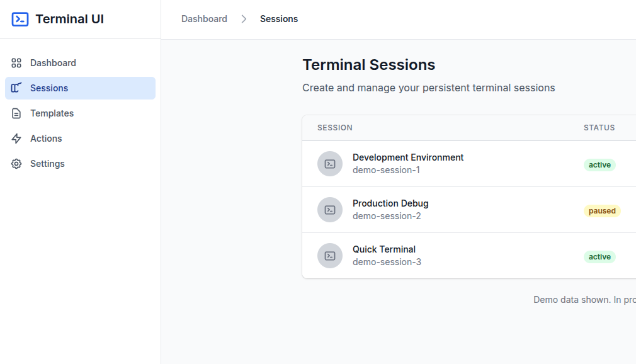The image size is (636, 364).
Task: Click the demo-session-3 identifier
Action: (387, 262)
